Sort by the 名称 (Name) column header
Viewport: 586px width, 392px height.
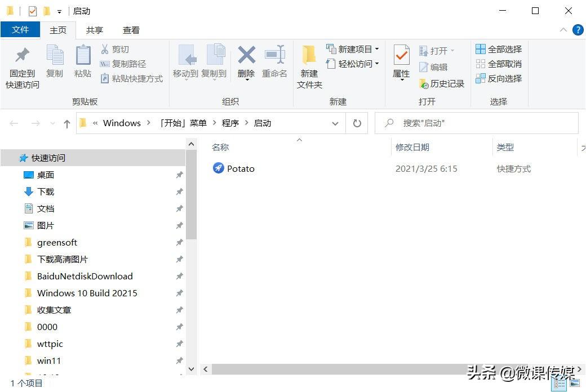220,147
